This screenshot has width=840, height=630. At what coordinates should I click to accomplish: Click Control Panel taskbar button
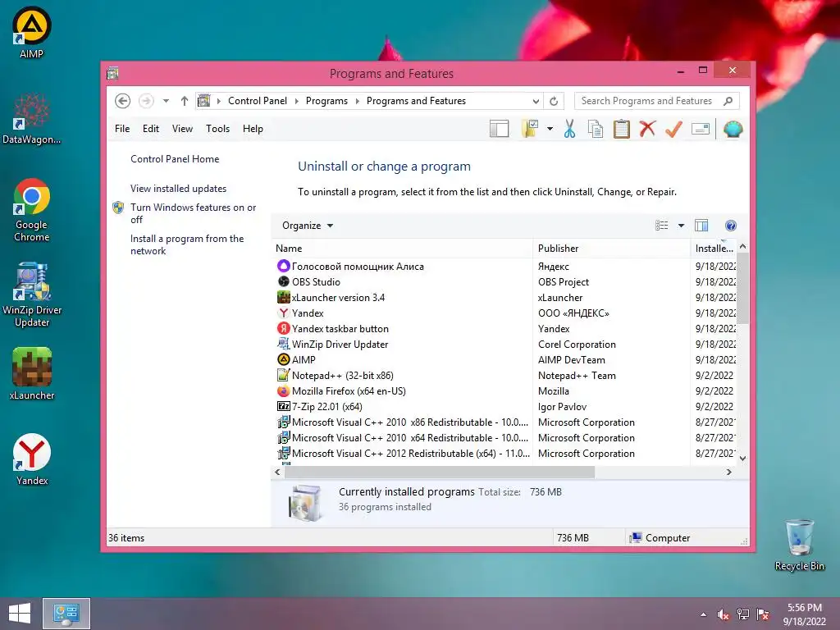(66, 614)
